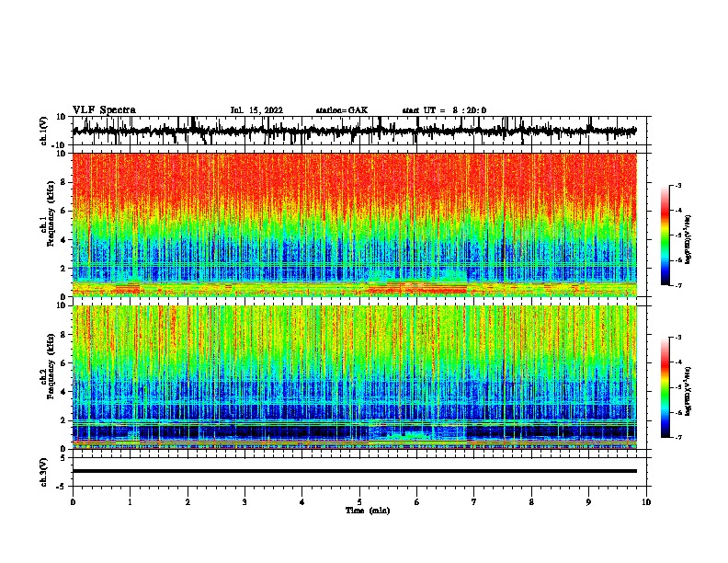This screenshot has height=563, width=728.
Task: Click the date text "Jul 15, 2022"
Action: click(256, 110)
